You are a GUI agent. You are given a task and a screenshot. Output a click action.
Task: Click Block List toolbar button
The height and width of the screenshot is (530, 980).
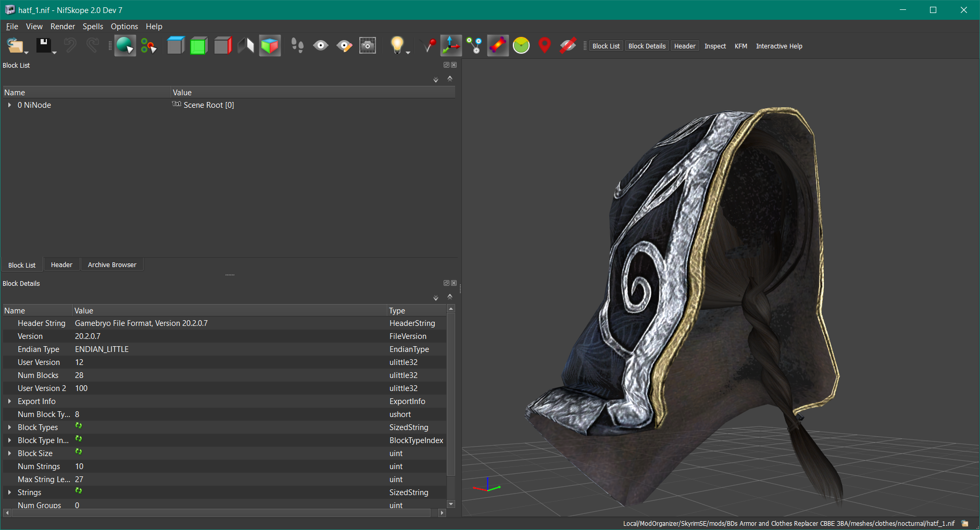(x=606, y=46)
